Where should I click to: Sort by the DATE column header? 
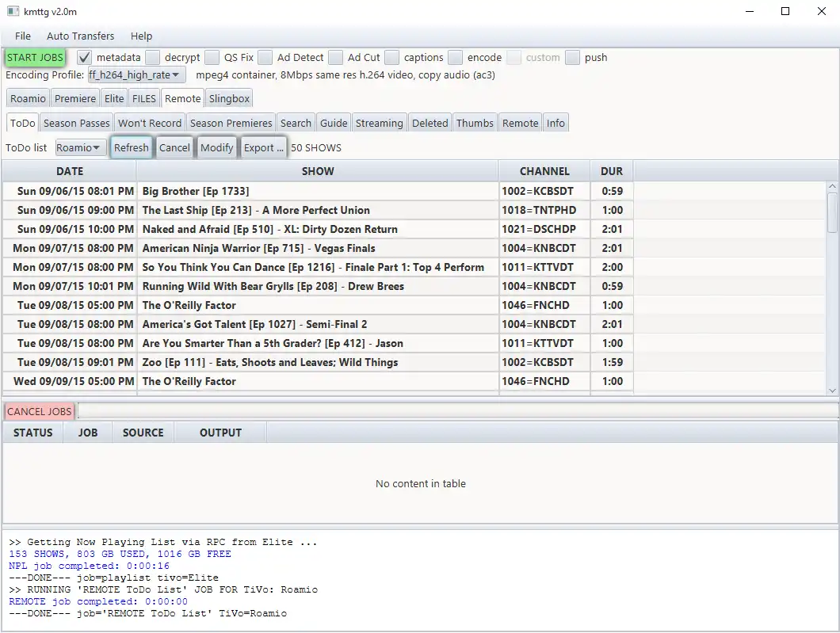tap(70, 171)
